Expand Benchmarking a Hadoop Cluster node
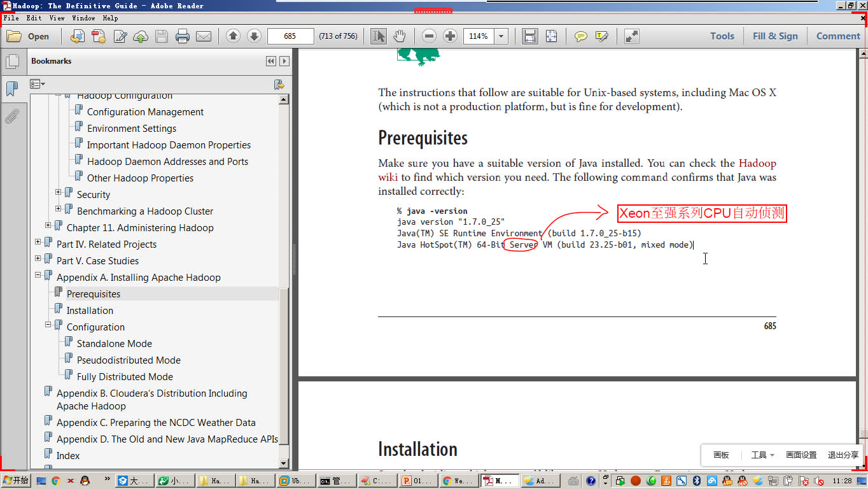This screenshot has width=868, height=489. tap(59, 209)
